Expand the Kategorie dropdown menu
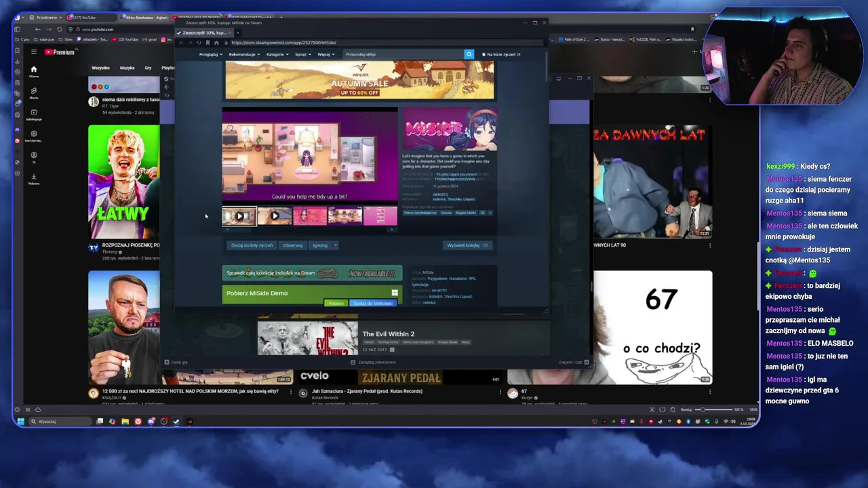Viewport: 868px width, 488px height. tap(277, 54)
